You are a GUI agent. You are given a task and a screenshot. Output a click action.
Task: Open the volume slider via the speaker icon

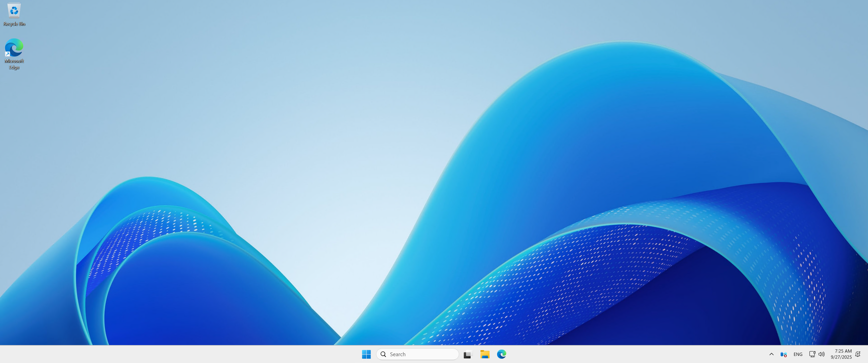tap(821, 354)
